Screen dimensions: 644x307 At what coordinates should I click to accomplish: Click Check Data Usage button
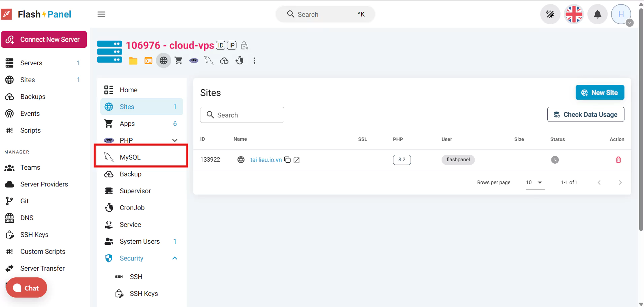click(x=585, y=114)
